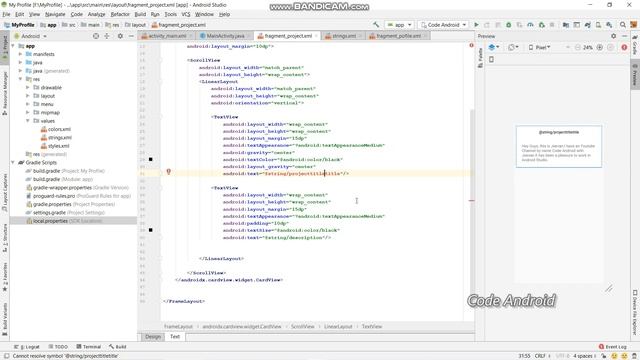640x360 pixels.
Task: Click CardView breadcrumb at editor bottom
Action: (242, 327)
